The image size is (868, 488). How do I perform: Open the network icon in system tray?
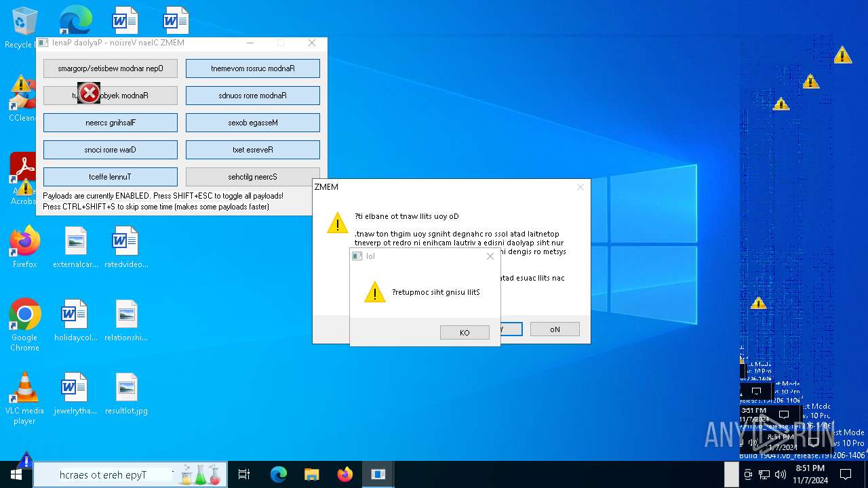tap(764, 474)
